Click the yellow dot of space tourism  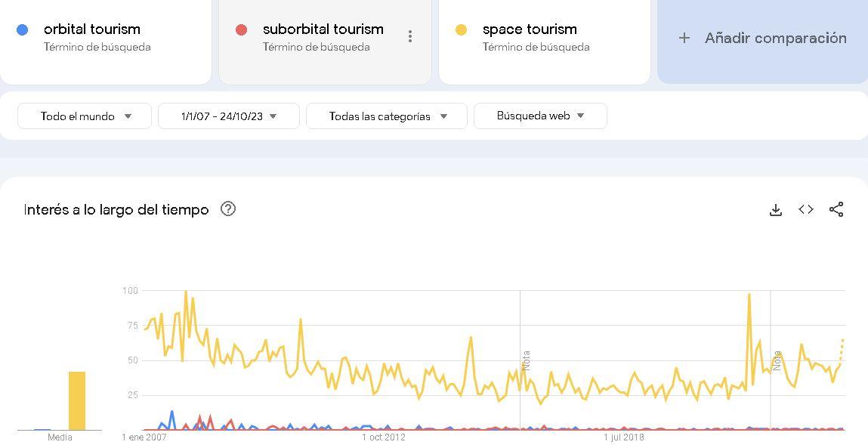[461, 30]
